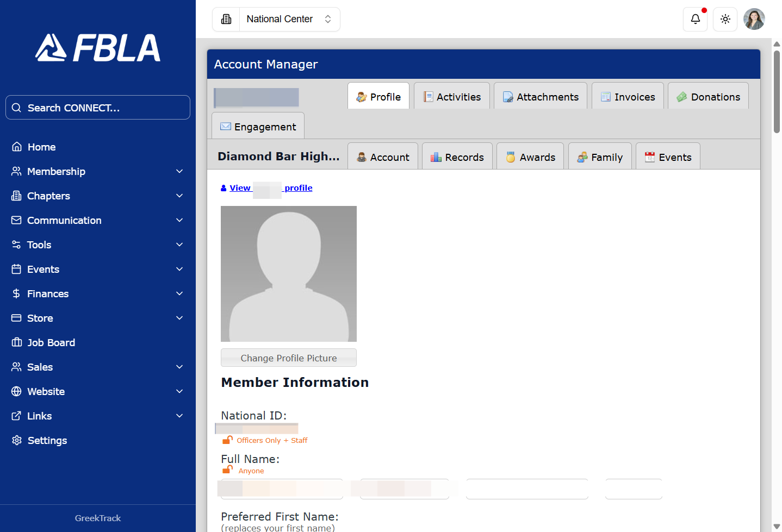Viewport: 782px width, 532px height.
Task: Click the Home house icon
Action: click(x=17, y=147)
